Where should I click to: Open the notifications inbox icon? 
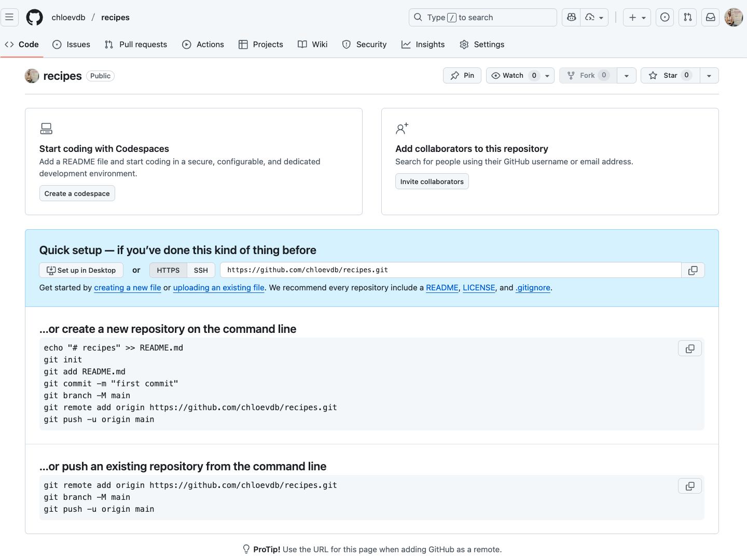(x=710, y=17)
